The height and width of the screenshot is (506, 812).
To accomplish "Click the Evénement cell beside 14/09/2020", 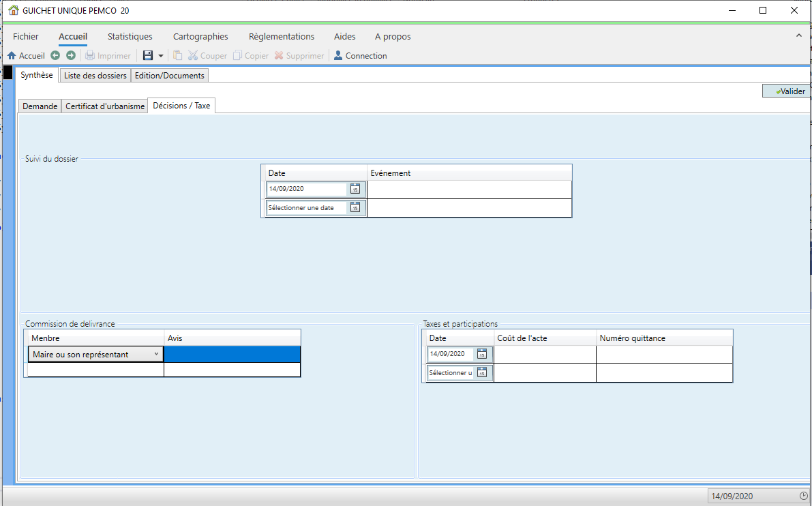I will (x=469, y=190).
